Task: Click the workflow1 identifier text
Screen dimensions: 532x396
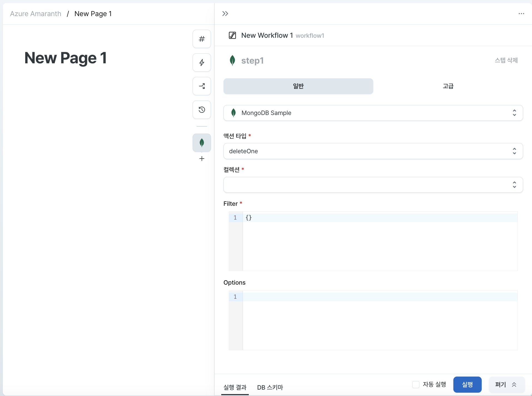Action: [x=310, y=36]
